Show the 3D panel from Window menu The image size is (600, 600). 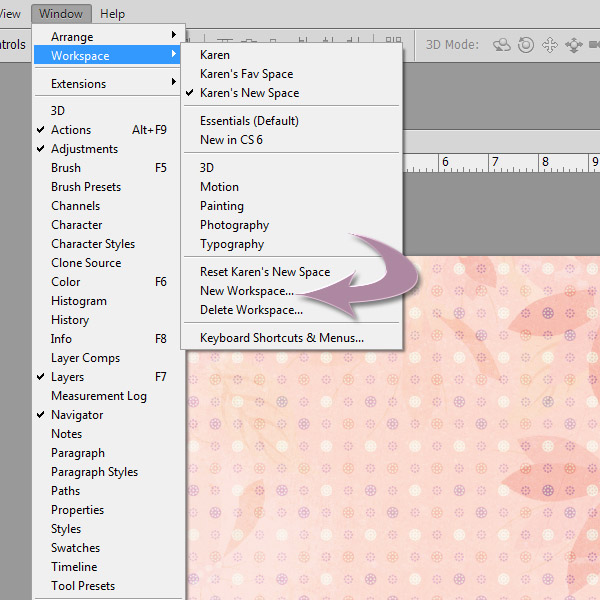coord(107,111)
